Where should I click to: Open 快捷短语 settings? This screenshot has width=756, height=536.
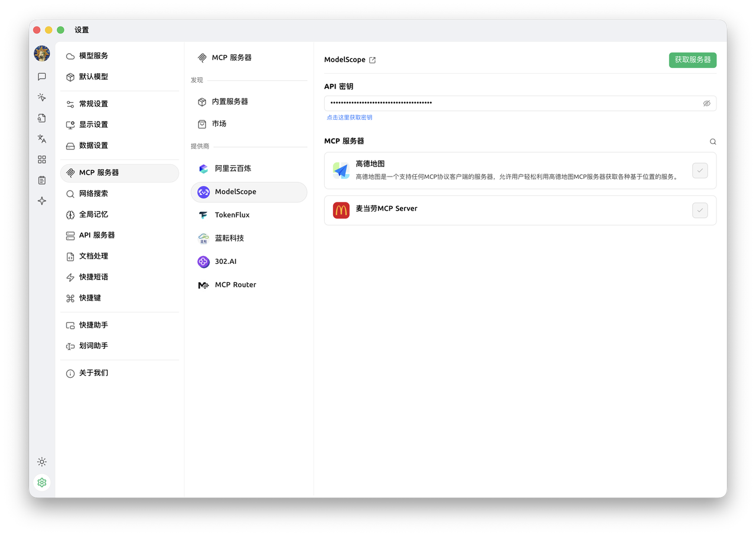pyautogui.click(x=119, y=277)
